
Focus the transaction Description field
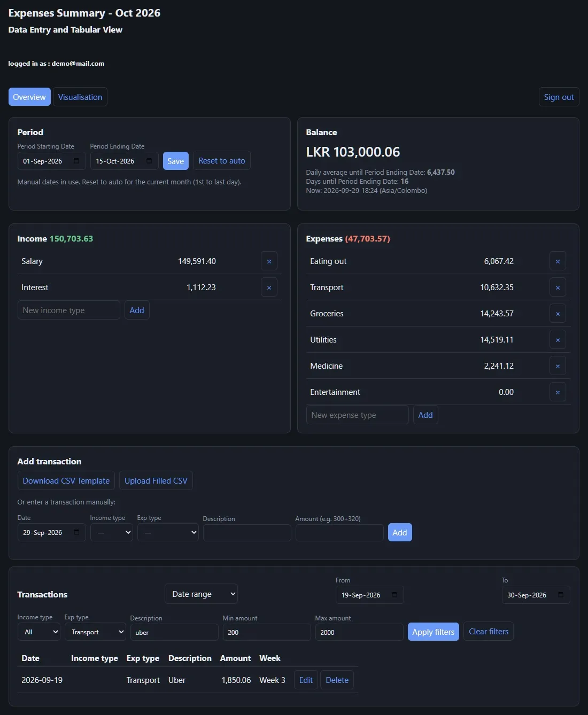247,533
